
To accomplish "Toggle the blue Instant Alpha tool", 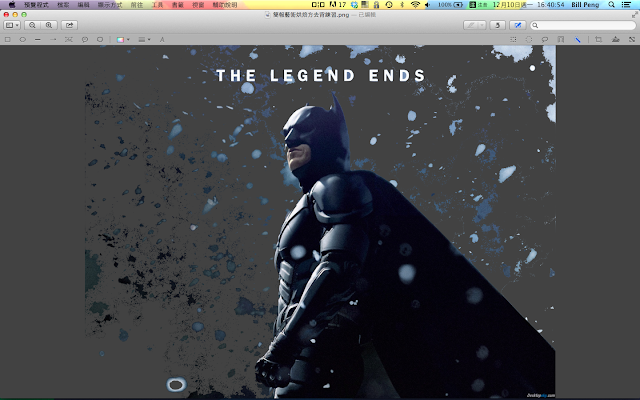I will click(578, 40).
